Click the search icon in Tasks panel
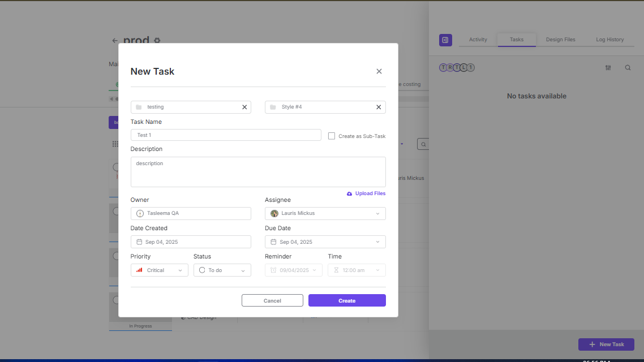 [628, 68]
